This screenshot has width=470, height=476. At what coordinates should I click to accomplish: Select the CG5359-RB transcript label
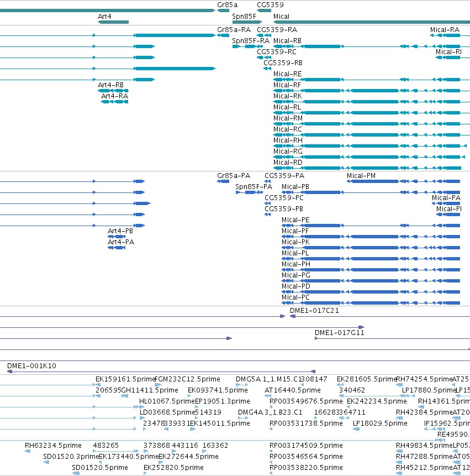283,63
